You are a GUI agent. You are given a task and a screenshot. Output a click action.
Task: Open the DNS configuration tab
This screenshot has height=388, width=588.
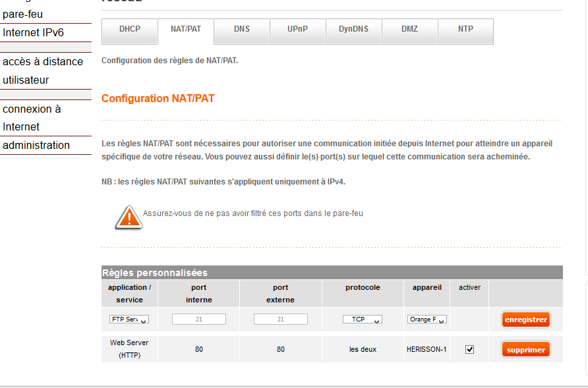click(x=241, y=31)
